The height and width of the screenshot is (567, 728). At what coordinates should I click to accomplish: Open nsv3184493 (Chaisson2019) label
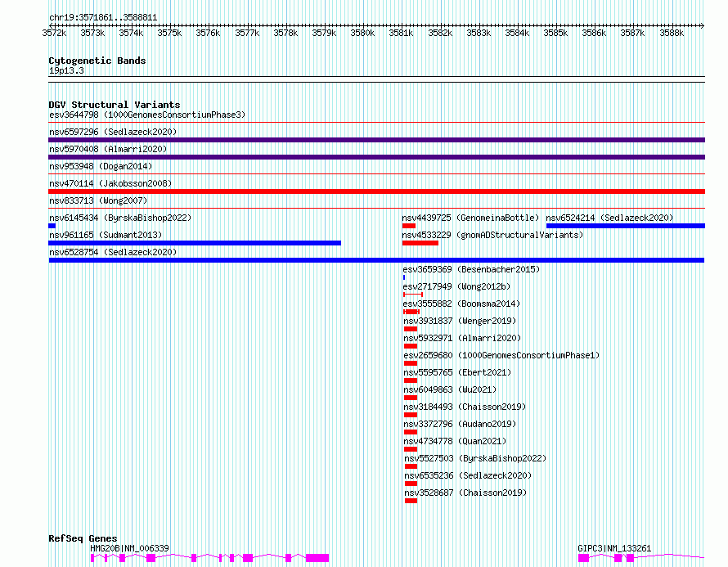[x=465, y=407]
